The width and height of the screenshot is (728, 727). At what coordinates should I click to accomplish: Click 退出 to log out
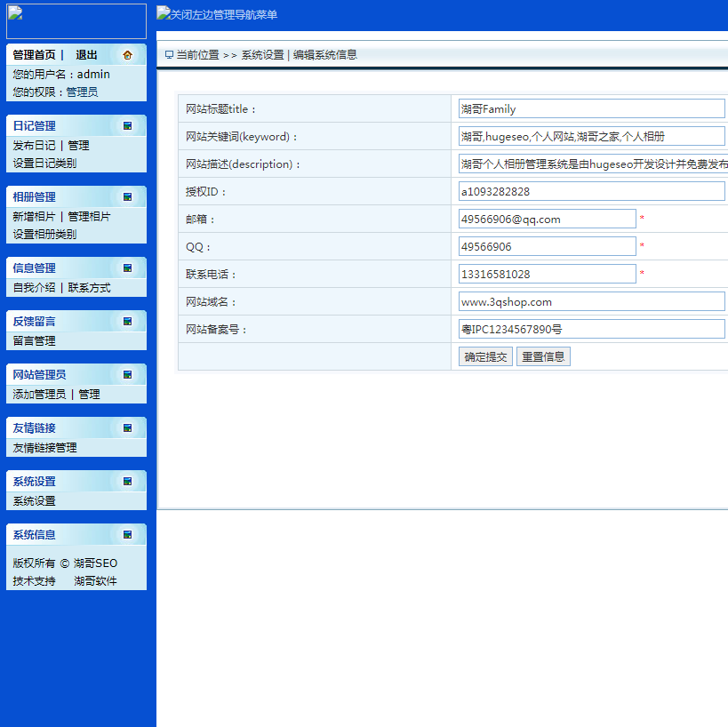tap(86, 55)
